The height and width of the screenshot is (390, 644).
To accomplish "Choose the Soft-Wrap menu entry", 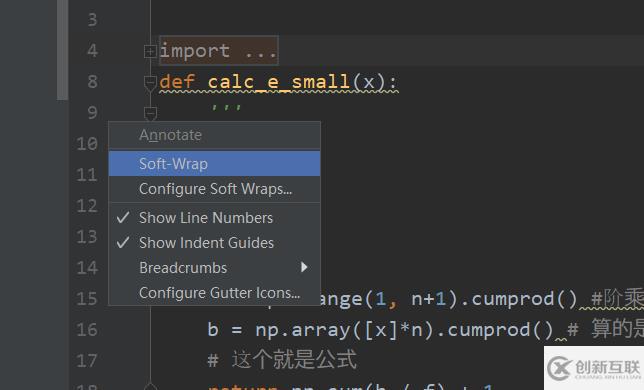I will click(x=214, y=163).
